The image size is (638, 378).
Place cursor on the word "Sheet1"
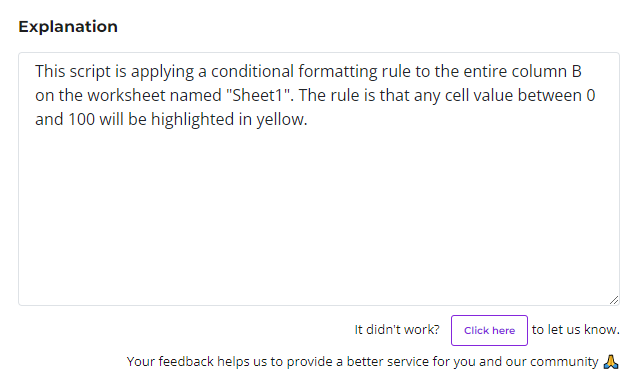pyautogui.click(x=257, y=96)
